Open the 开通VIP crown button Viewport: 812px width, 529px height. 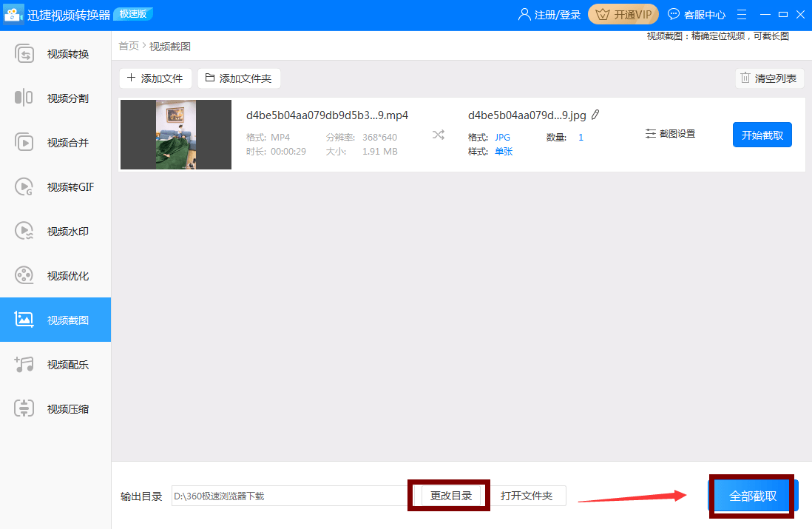pos(623,15)
